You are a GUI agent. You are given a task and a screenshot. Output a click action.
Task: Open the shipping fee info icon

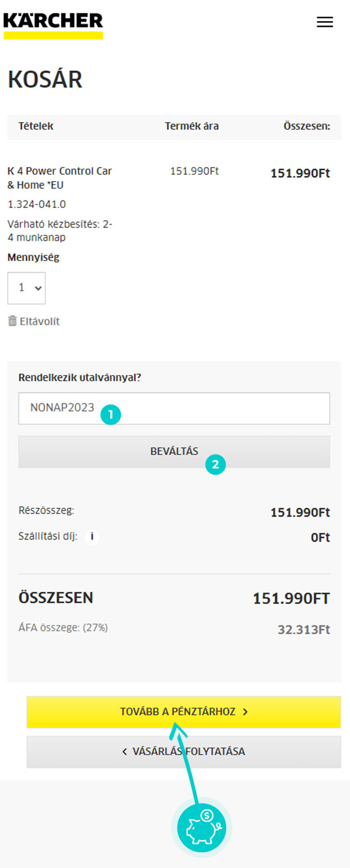click(92, 537)
